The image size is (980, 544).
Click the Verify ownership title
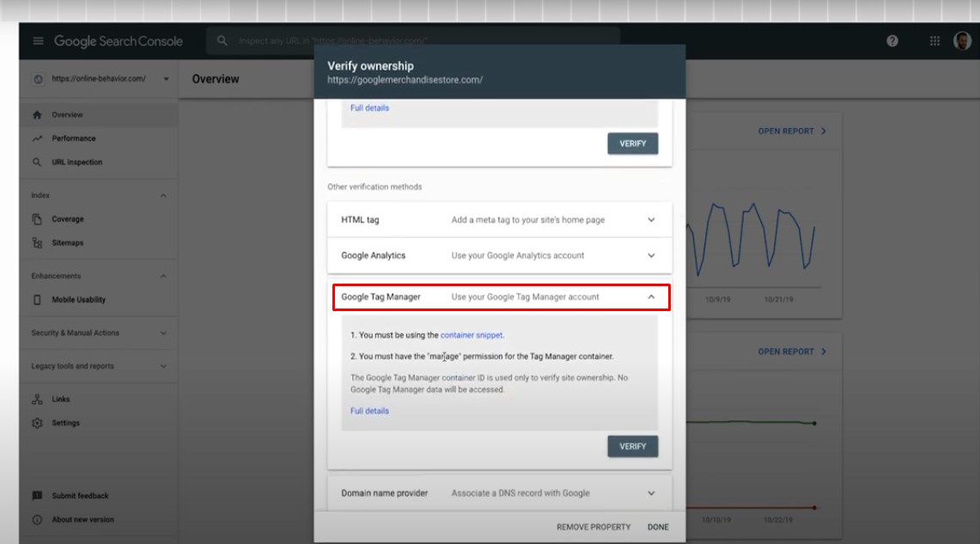point(371,65)
